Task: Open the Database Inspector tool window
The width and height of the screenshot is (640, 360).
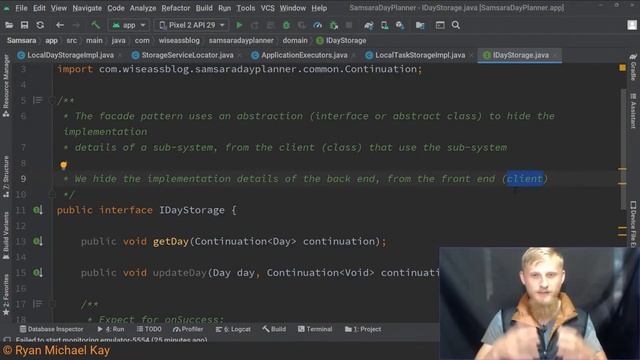Action: (x=51, y=329)
